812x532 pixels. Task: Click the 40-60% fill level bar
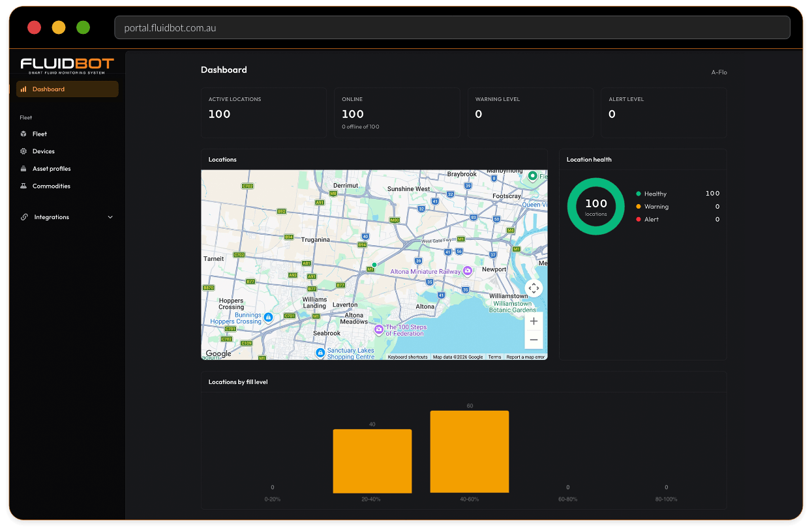(x=470, y=452)
